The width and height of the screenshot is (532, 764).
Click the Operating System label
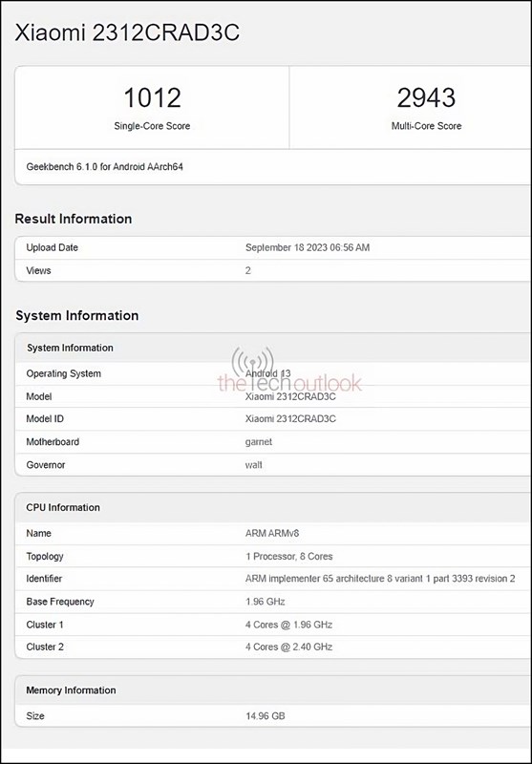pos(64,373)
